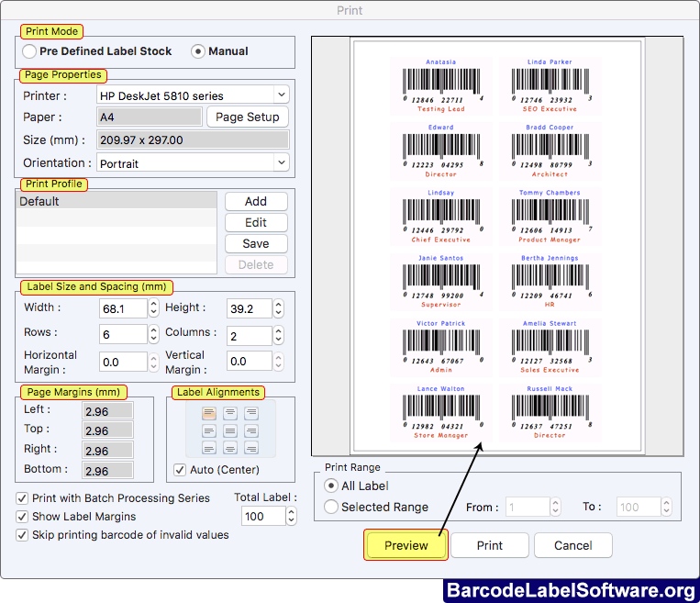Viewport: 700px width, 603px height.
Task: Click the Delete profile button
Action: [x=256, y=265]
